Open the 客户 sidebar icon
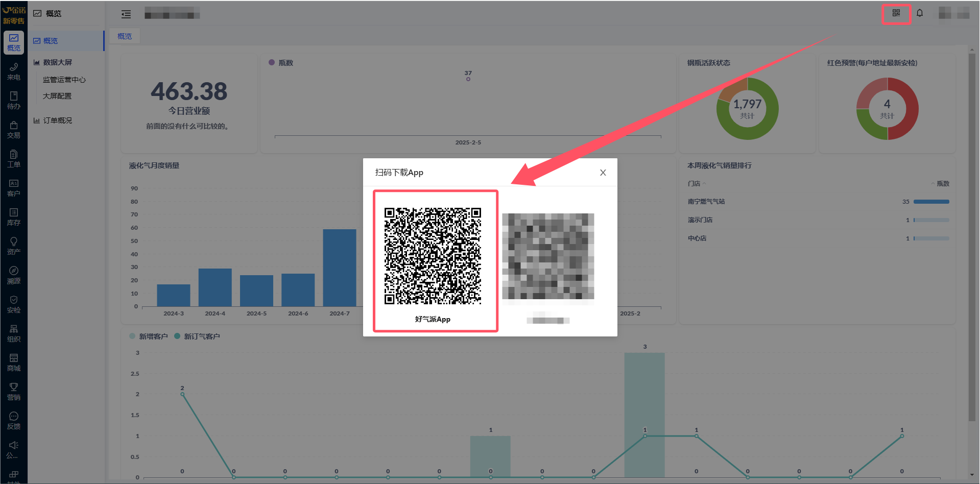The height and width of the screenshot is (484, 980). click(14, 188)
